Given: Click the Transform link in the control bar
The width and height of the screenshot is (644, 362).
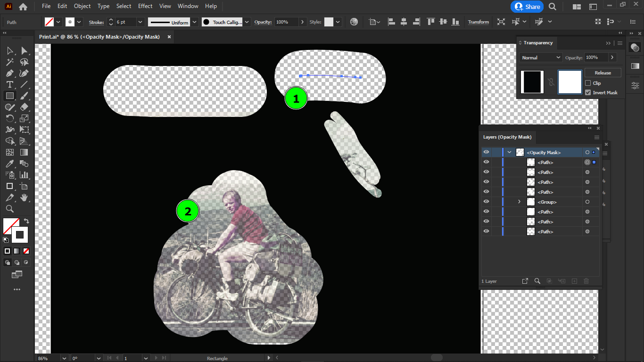Looking at the screenshot, I should pyautogui.click(x=478, y=22).
